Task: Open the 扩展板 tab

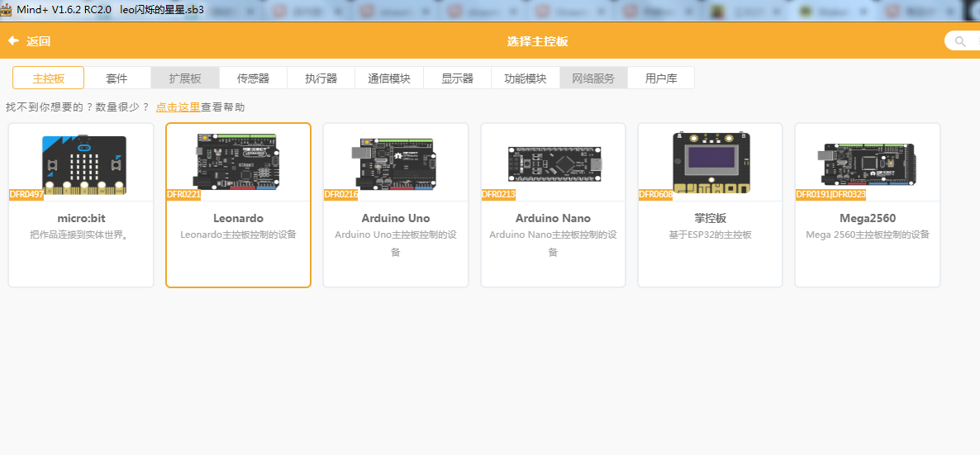Action: (185, 78)
